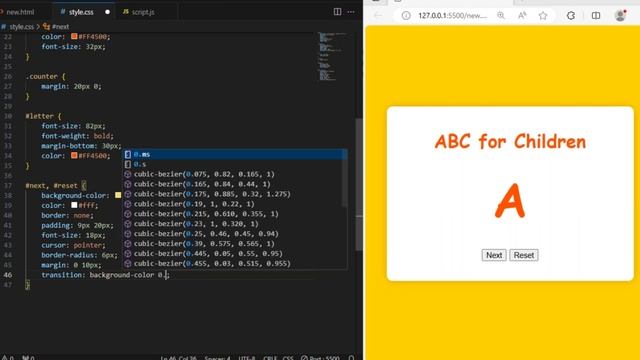Image resolution: width=640 pixels, height=360 pixels.
Task: Click line number 46 in the gutter
Action: (x=8, y=275)
